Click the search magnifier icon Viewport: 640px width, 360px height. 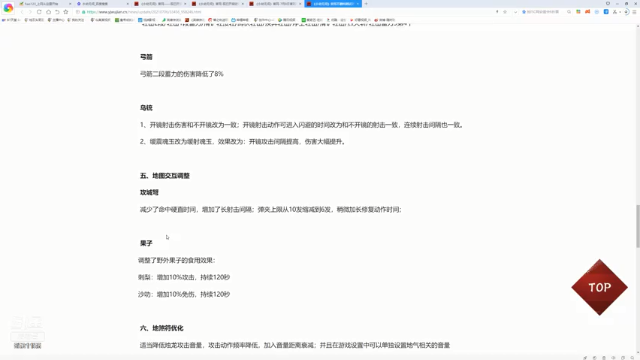pos(569,12)
